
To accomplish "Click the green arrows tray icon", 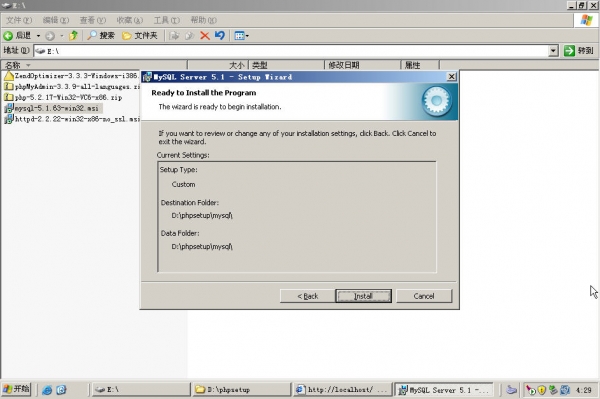I will pyautogui.click(x=553, y=390).
